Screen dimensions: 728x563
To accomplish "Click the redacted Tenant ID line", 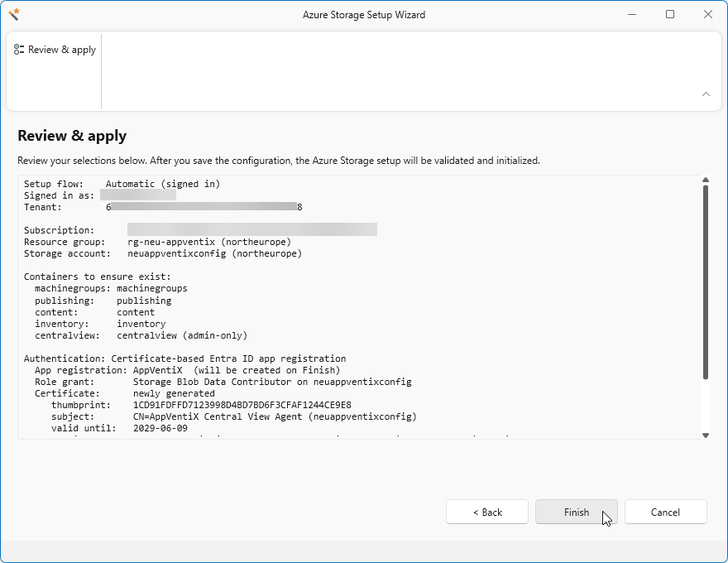I will [x=163, y=207].
